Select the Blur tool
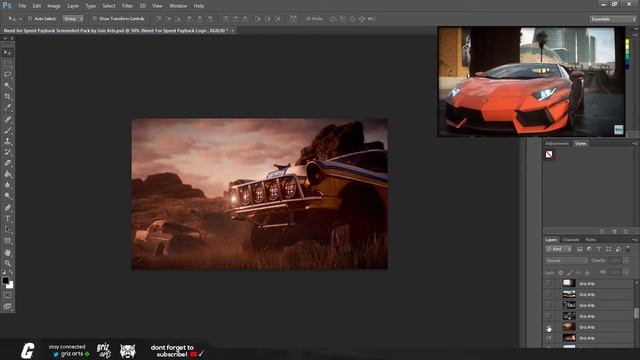The image size is (640, 360). tap(7, 185)
